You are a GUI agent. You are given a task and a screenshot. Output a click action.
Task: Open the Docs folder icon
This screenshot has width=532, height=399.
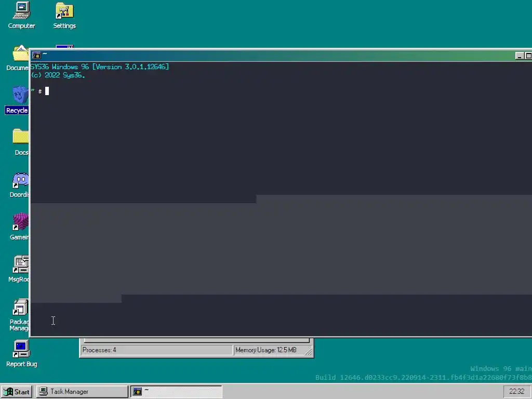tap(21, 142)
